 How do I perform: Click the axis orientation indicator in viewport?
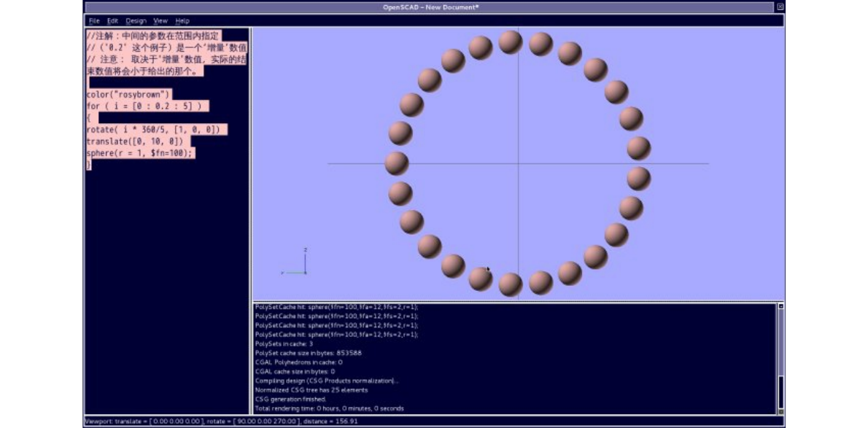pyautogui.click(x=294, y=261)
